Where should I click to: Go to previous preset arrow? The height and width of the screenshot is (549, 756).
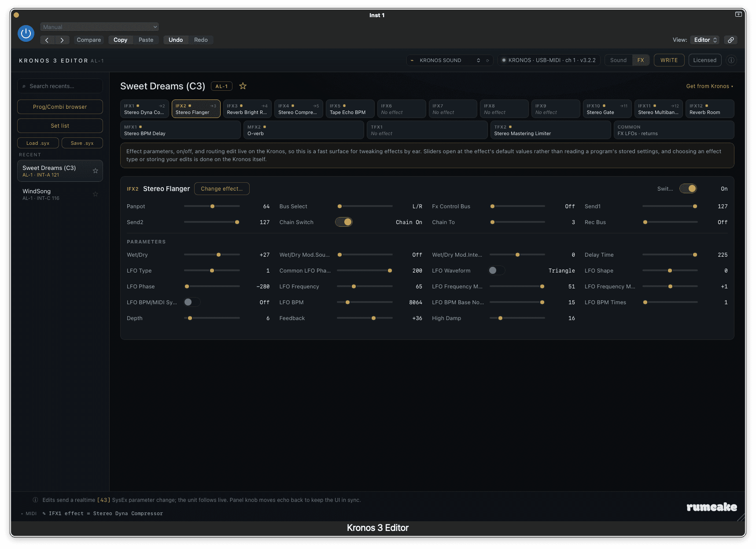pyautogui.click(x=47, y=40)
